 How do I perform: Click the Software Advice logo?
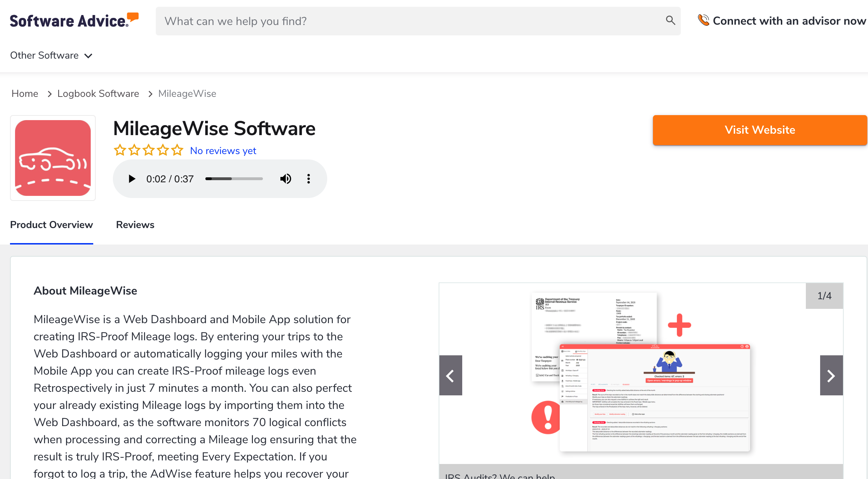[74, 20]
